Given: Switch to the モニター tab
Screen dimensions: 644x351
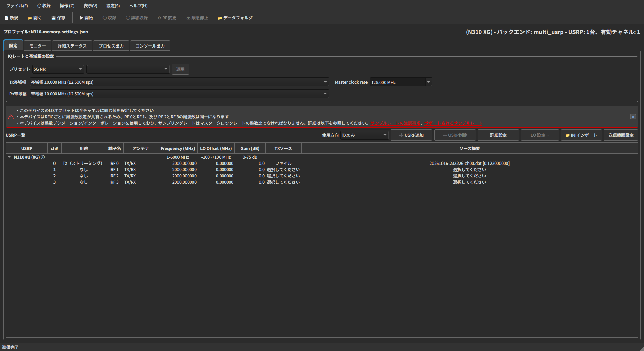Looking at the screenshot, I should click(38, 46).
